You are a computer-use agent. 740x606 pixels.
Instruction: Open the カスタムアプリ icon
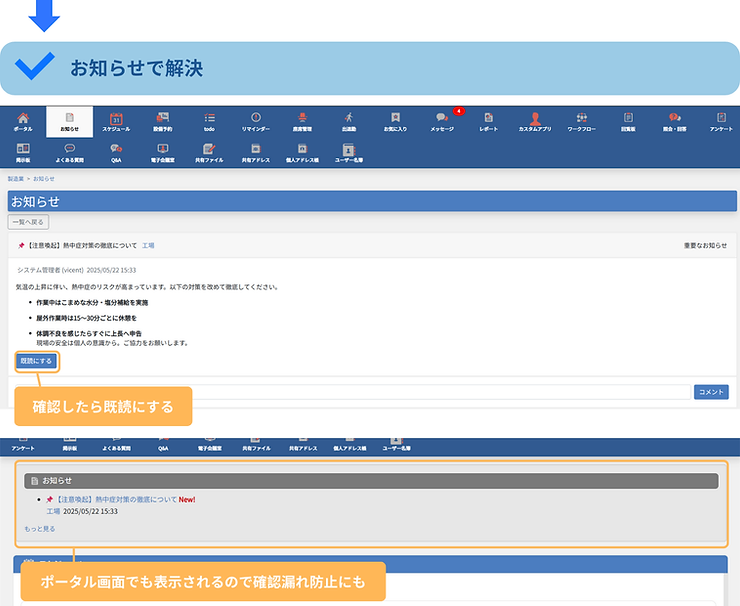[x=535, y=121]
